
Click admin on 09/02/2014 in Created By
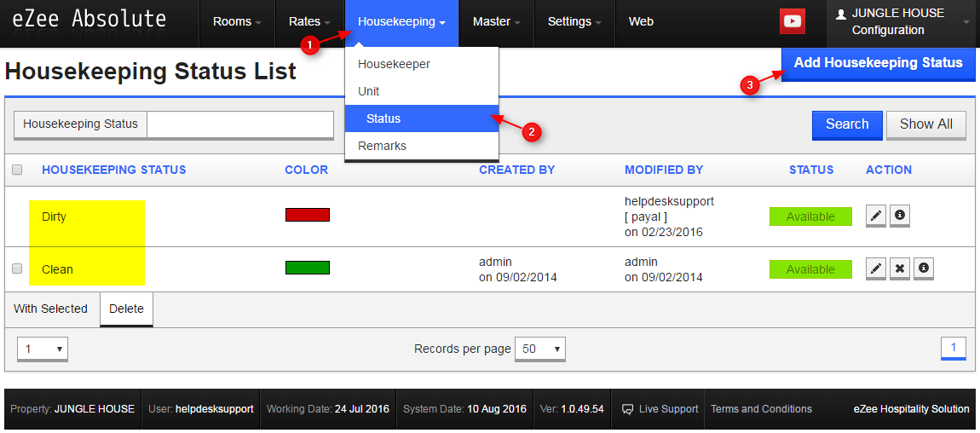pos(518,269)
